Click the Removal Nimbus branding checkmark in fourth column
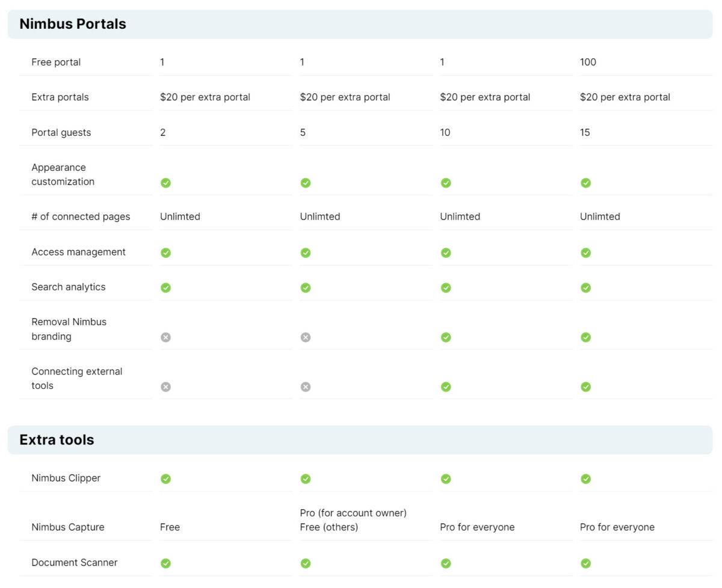This screenshot has height=588, width=722. 585,337
